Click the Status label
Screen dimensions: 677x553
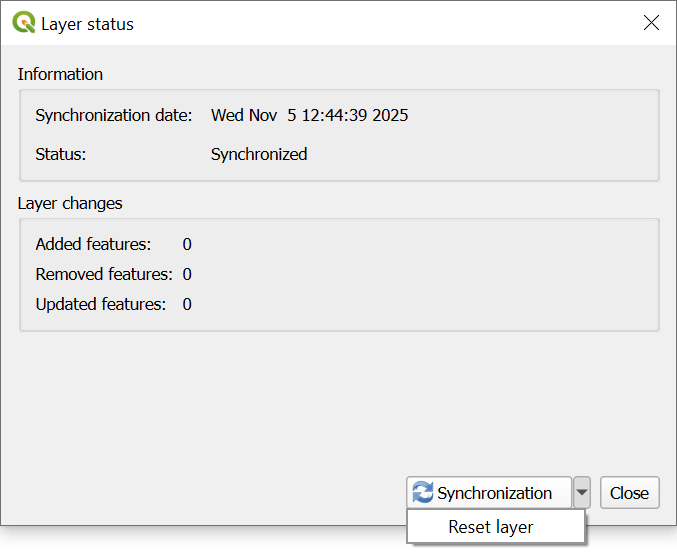61,154
